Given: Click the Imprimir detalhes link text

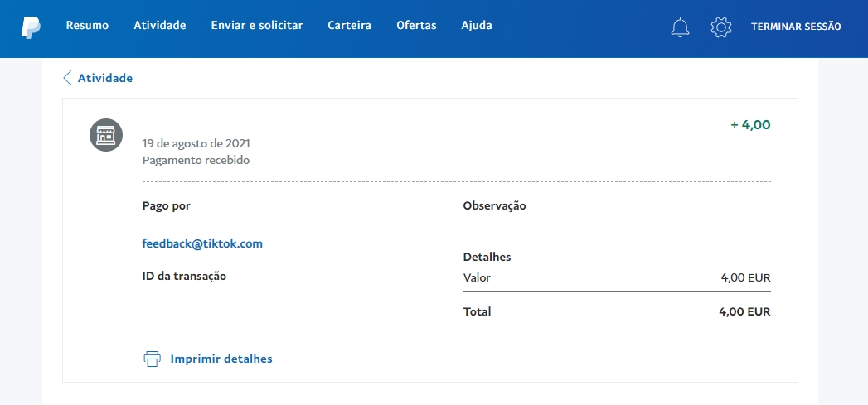Looking at the screenshot, I should click(x=221, y=359).
